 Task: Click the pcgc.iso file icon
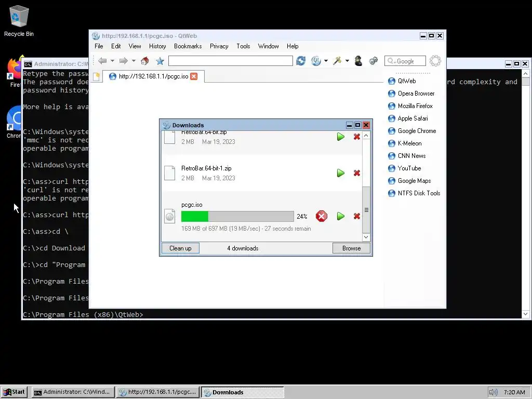tap(170, 216)
